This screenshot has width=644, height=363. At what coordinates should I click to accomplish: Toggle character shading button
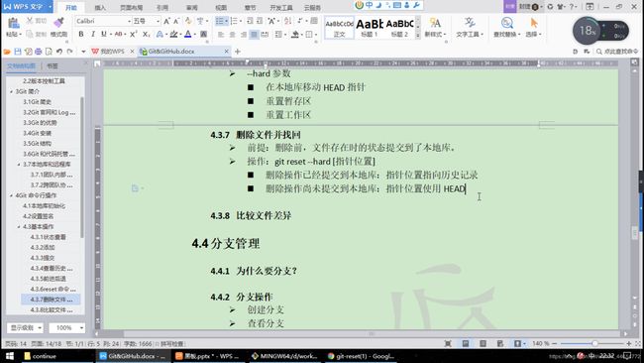click(x=203, y=34)
